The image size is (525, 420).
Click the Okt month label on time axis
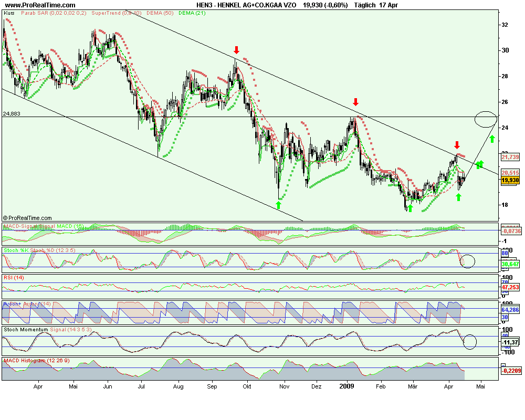point(247,386)
